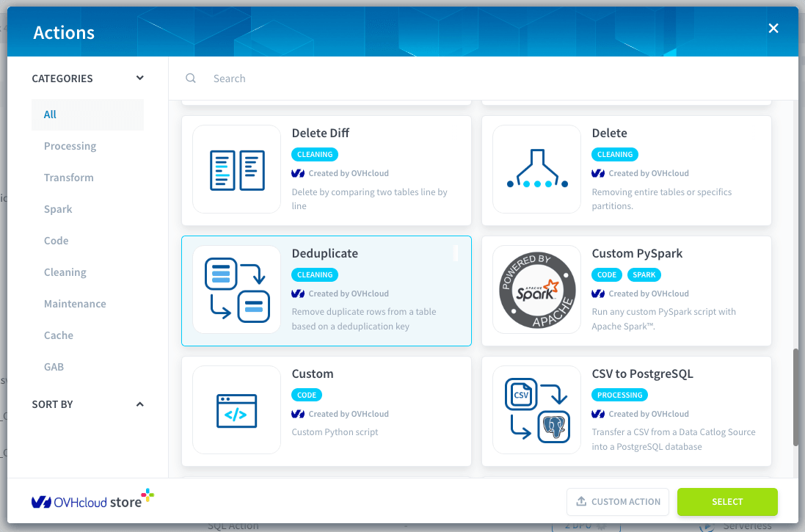Click the Delete Diff card title
The height and width of the screenshot is (532, 805).
click(x=321, y=133)
